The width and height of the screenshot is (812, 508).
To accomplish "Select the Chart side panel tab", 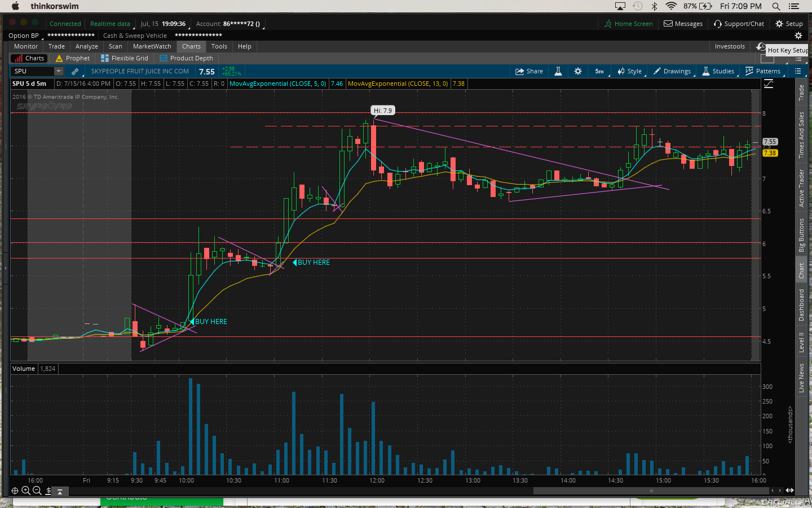I will tap(801, 270).
